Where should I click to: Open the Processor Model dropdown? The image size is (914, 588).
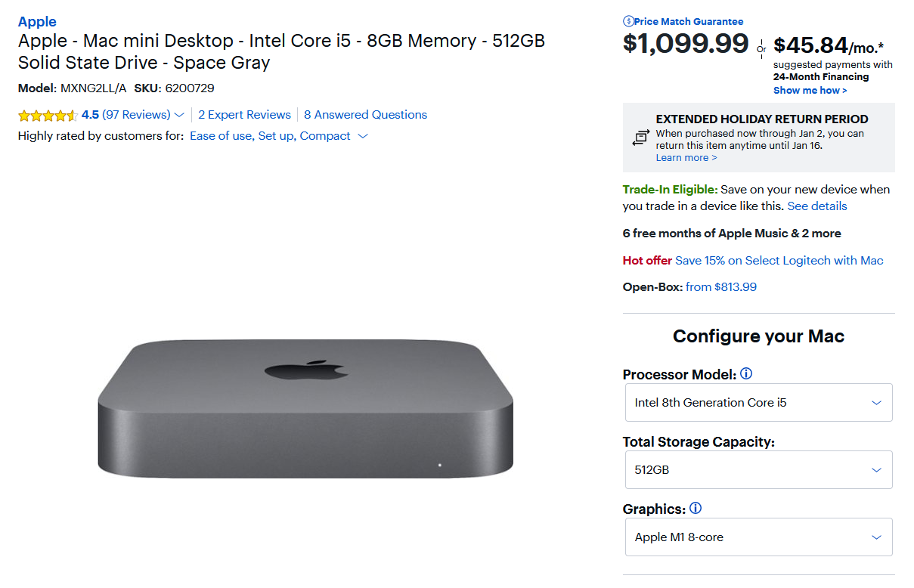pos(759,402)
